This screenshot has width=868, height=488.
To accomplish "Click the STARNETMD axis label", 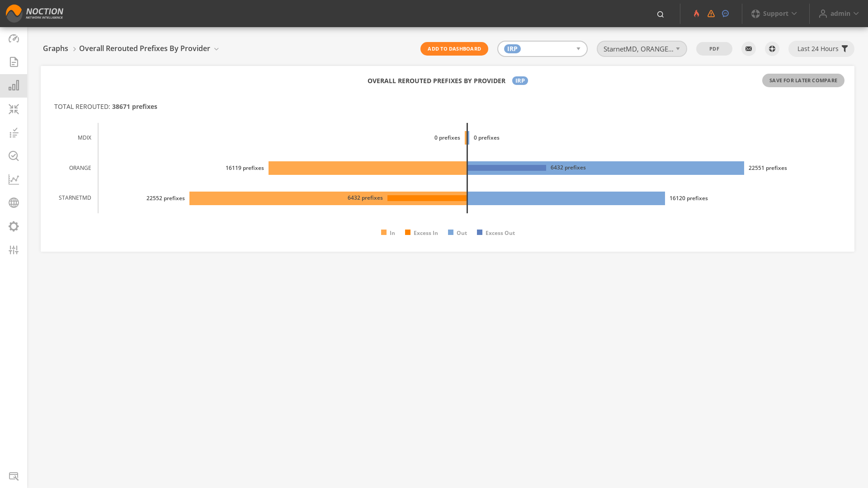I will [75, 198].
